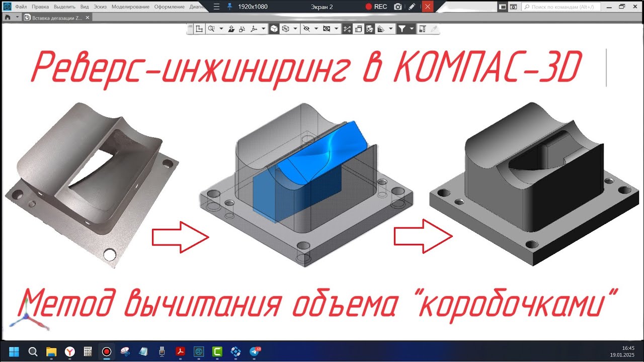Click the Экран 2 screen selector
Screen dimensions: 644x362
click(322, 7)
